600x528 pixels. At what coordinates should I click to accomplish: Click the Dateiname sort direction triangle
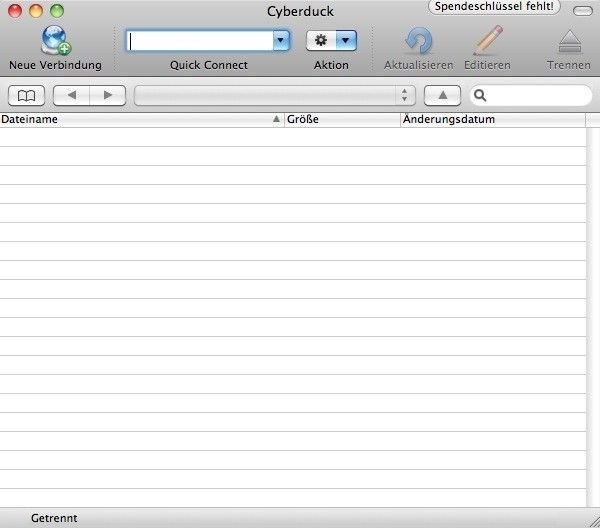point(276,119)
